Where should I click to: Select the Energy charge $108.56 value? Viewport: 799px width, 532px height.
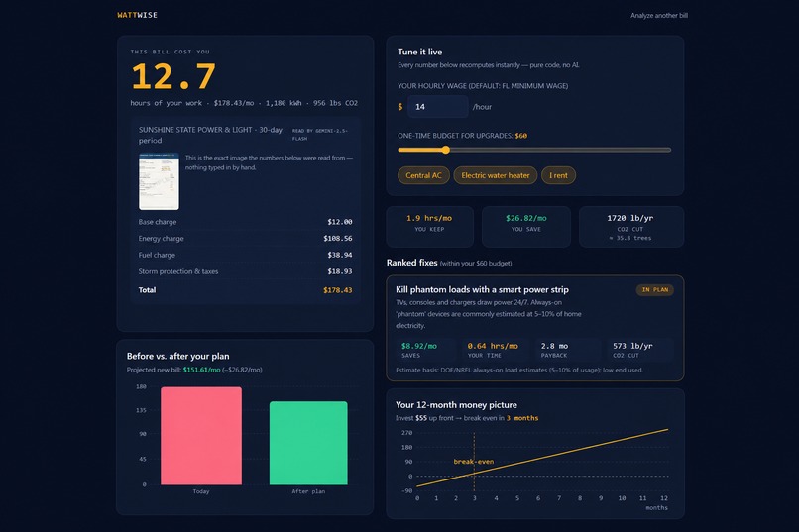tap(338, 238)
